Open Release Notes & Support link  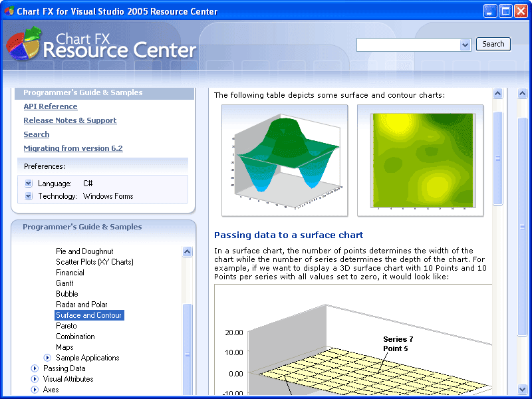pos(70,120)
